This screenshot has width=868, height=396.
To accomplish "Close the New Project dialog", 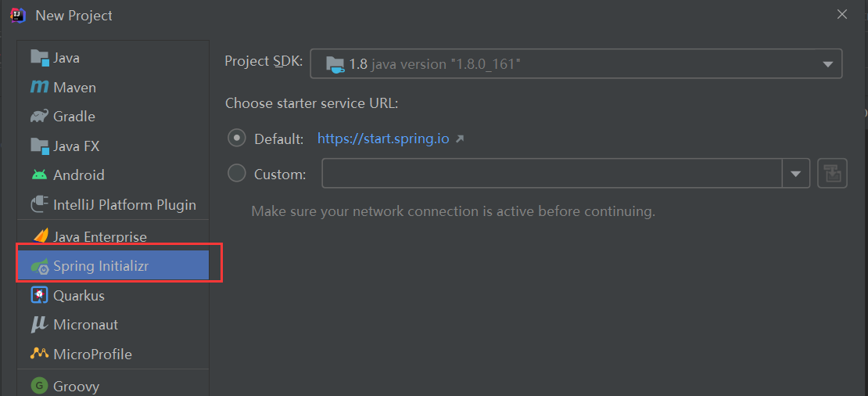I will pyautogui.click(x=842, y=15).
